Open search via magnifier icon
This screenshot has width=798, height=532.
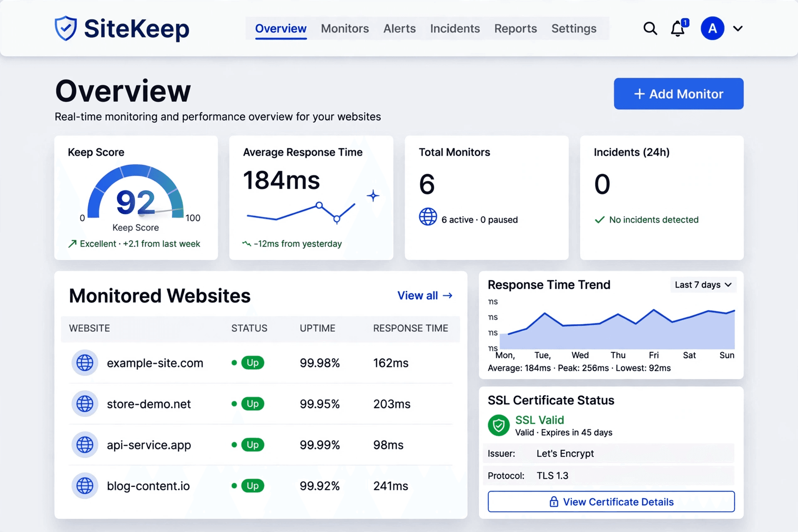pyautogui.click(x=650, y=28)
